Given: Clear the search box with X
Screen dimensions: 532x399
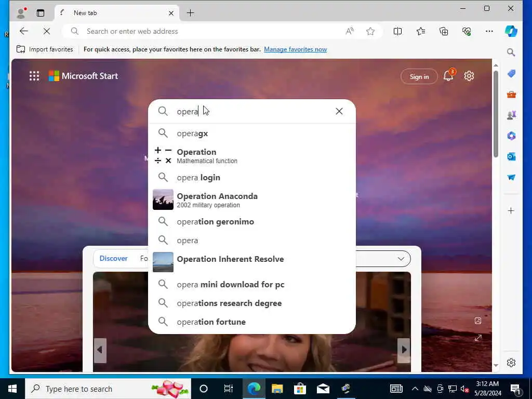Looking at the screenshot, I should coord(339,111).
